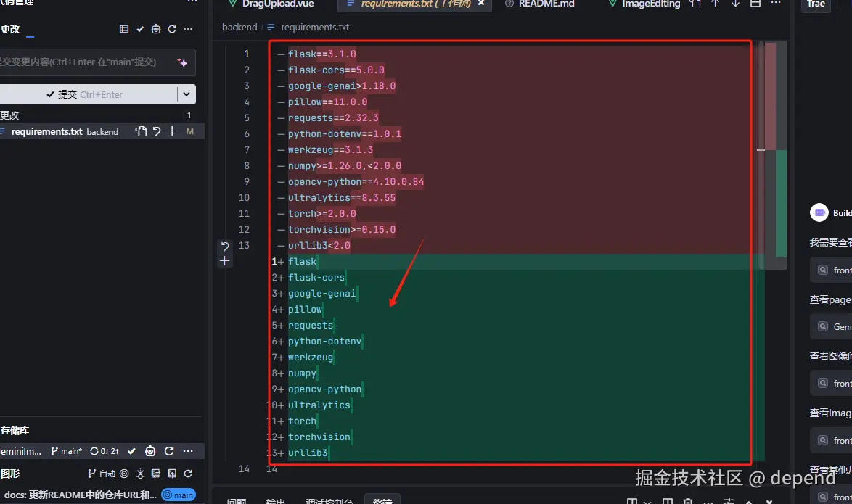Fetch icon in graph section header

click(140, 474)
